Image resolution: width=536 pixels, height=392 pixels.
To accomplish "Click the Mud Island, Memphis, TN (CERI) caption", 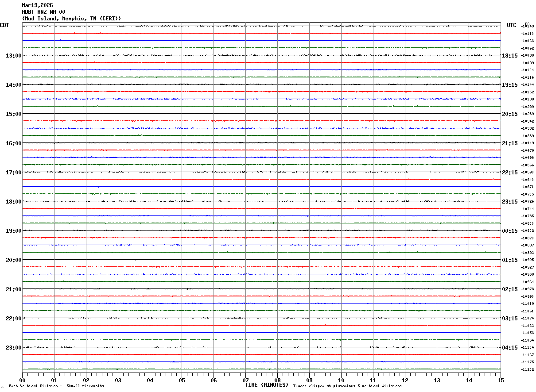I will 71,19.
